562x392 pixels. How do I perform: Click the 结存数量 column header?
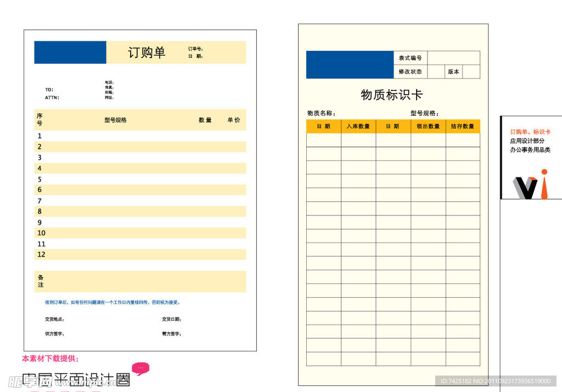[x=462, y=126]
